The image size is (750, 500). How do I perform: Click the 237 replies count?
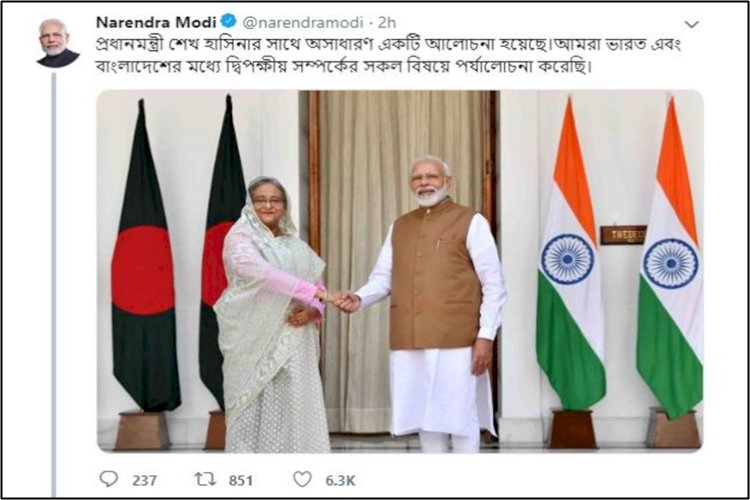pos(144,480)
